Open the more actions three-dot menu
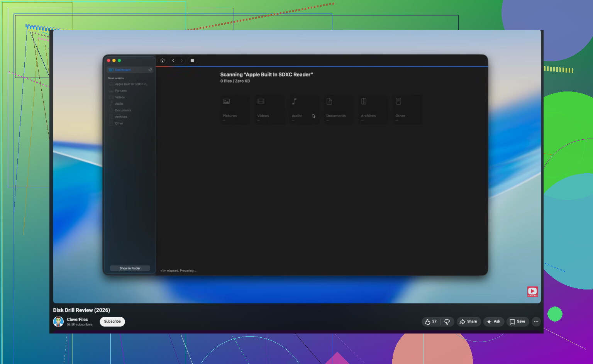The width and height of the screenshot is (593, 364). (536, 322)
